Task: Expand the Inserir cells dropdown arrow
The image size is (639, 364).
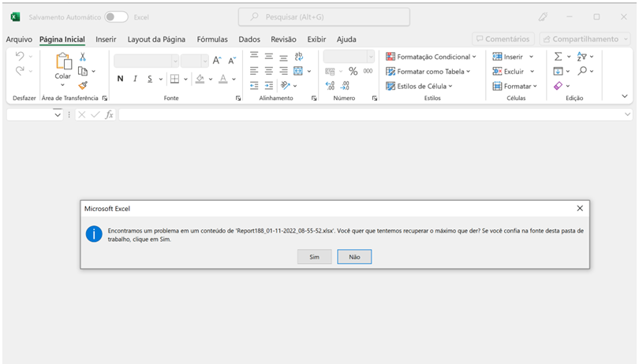Action: pyautogui.click(x=532, y=57)
